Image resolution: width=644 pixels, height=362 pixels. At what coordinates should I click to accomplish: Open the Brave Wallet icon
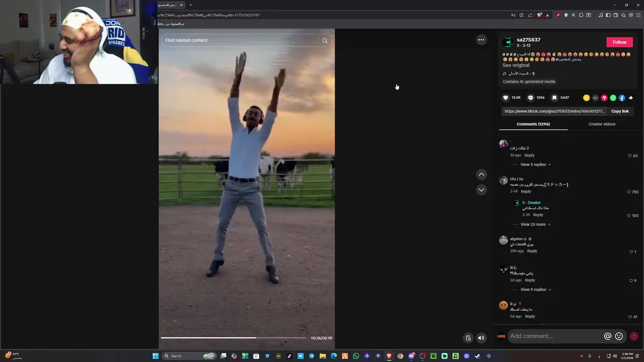[616, 15]
